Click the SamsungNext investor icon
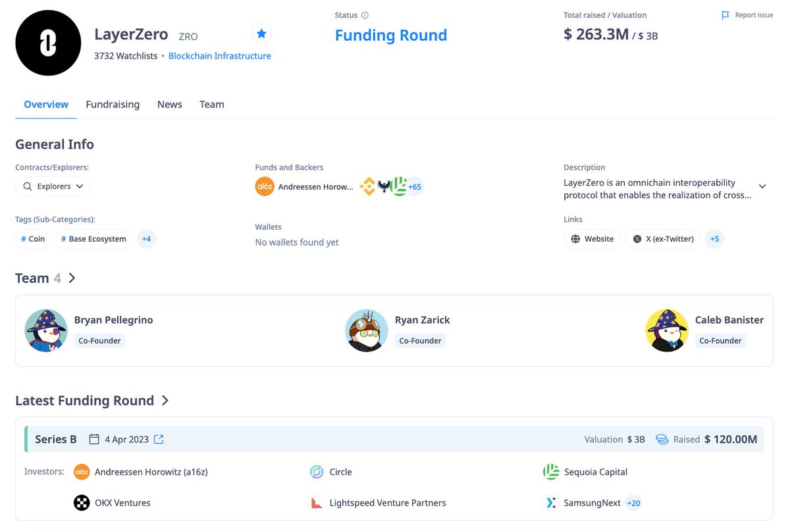The width and height of the screenshot is (790, 532). tap(551, 503)
